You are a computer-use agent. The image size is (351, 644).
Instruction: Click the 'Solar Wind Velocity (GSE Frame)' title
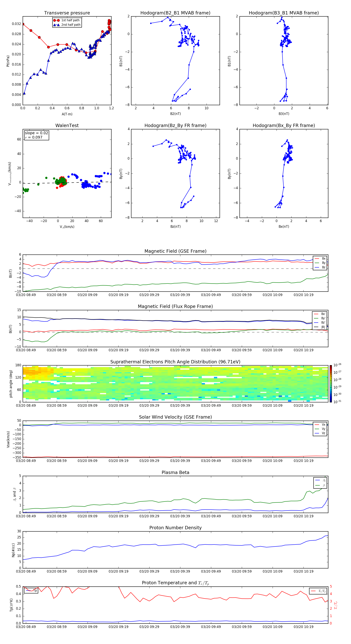pyautogui.click(x=175, y=417)
